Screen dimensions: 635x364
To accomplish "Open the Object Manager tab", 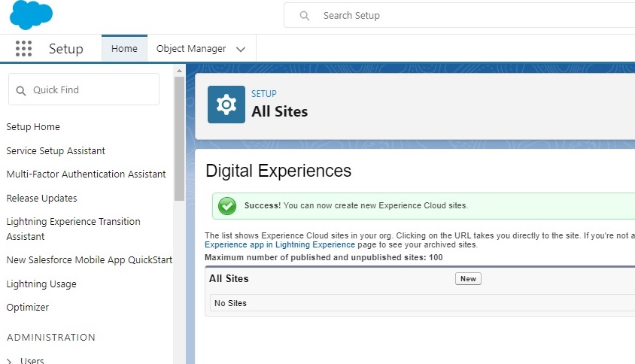I will point(191,49).
